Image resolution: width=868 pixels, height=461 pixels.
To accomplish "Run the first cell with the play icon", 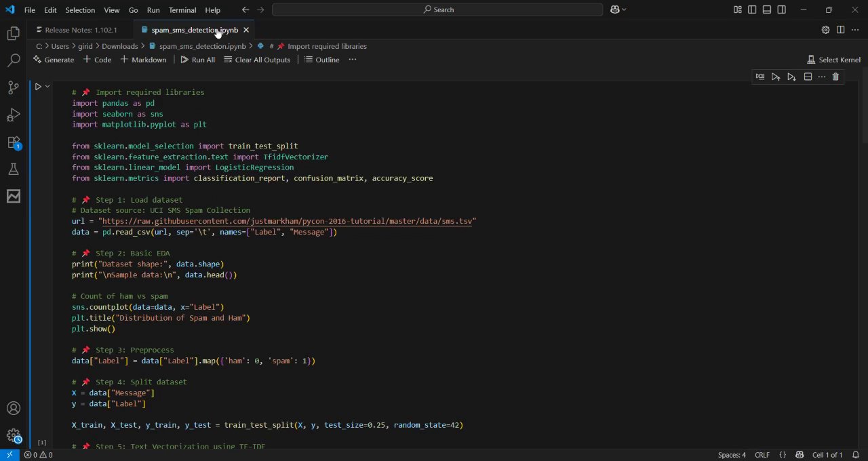I will point(38,87).
